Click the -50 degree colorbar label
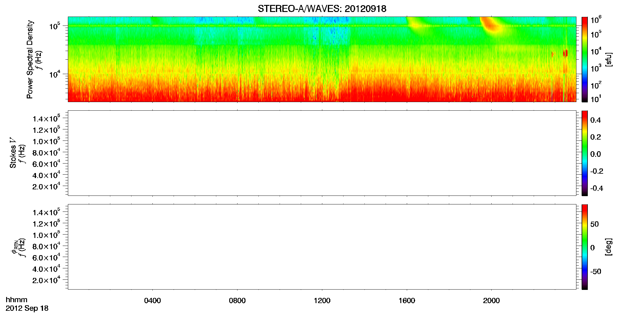The height and width of the screenshot is (332, 644). (x=596, y=272)
